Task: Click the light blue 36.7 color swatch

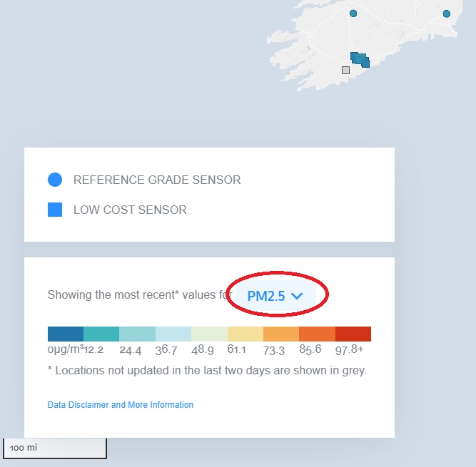Action: click(173, 334)
